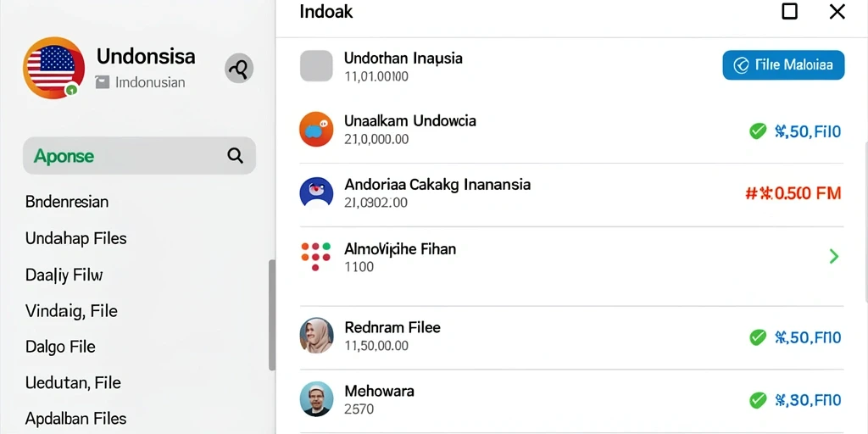Click the Rednram Filee profile photo

316,335
